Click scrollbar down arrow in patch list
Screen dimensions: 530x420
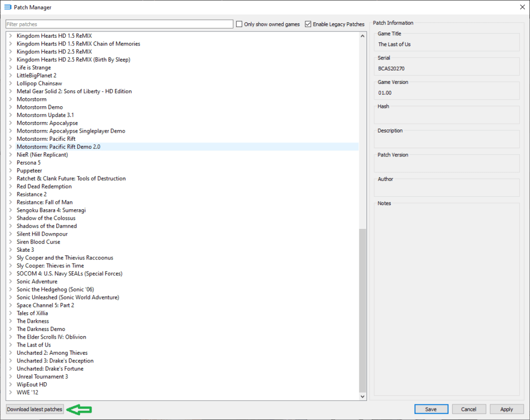click(x=363, y=397)
